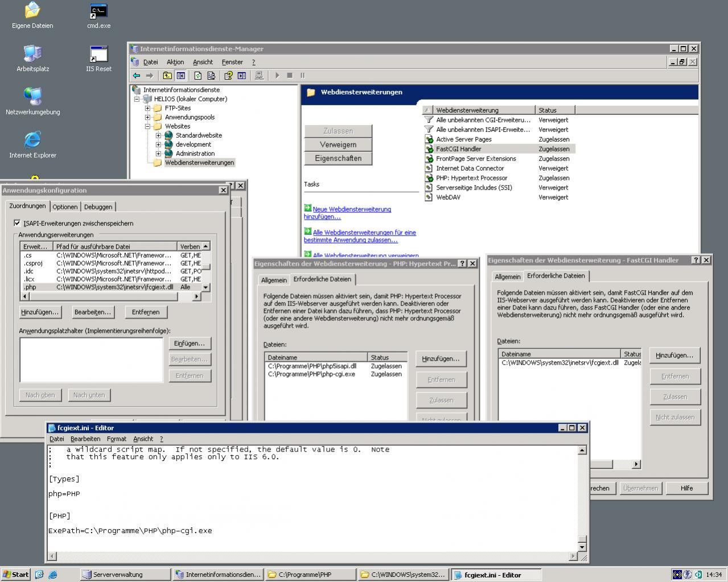
Task: Click the Forward arrow in IIS Manager toolbar
Action: click(x=149, y=75)
